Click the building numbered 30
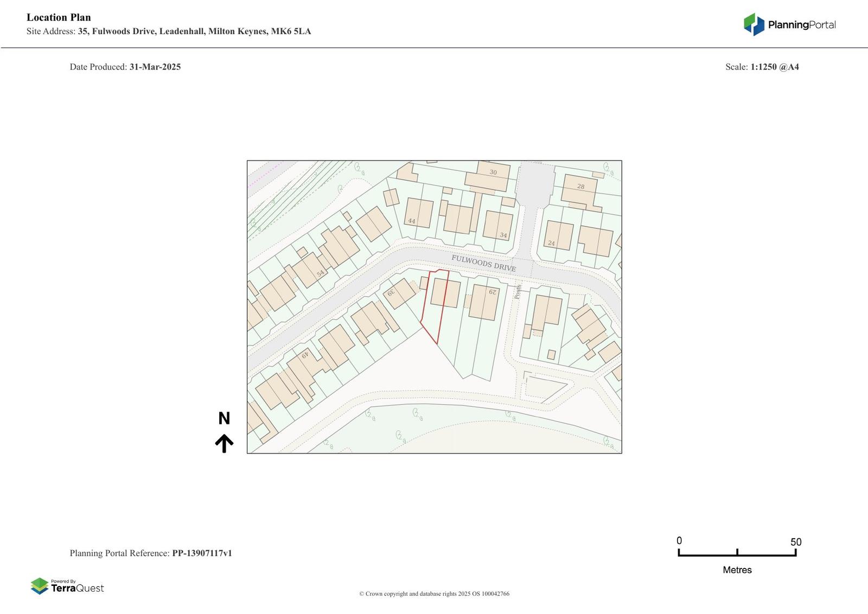The height and width of the screenshot is (614, 868). pyautogui.click(x=488, y=176)
